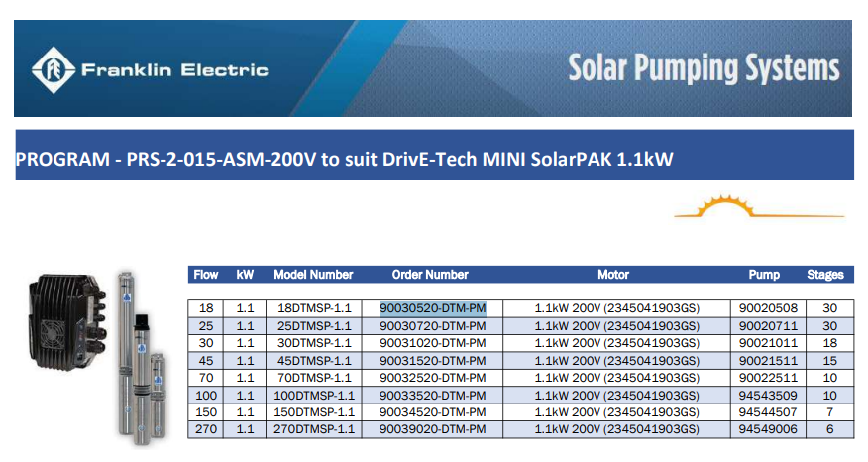Click stages value 7
Image resolution: width=868 pixels, height=462 pixels.
(829, 412)
